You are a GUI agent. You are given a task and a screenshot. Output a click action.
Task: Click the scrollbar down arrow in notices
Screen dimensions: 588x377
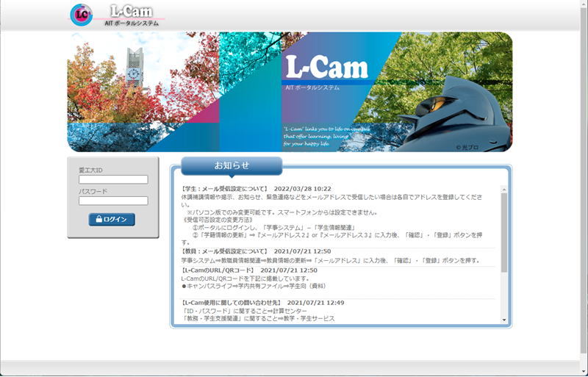[x=504, y=320]
